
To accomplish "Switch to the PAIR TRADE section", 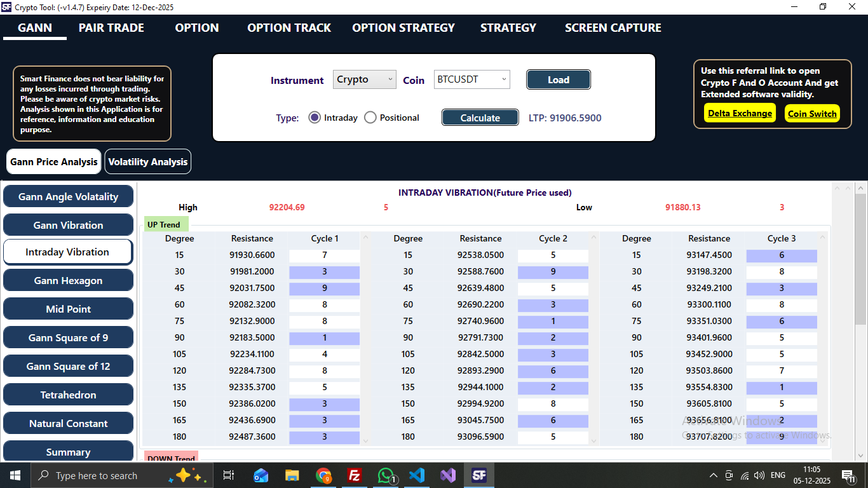I will tap(111, 28).
